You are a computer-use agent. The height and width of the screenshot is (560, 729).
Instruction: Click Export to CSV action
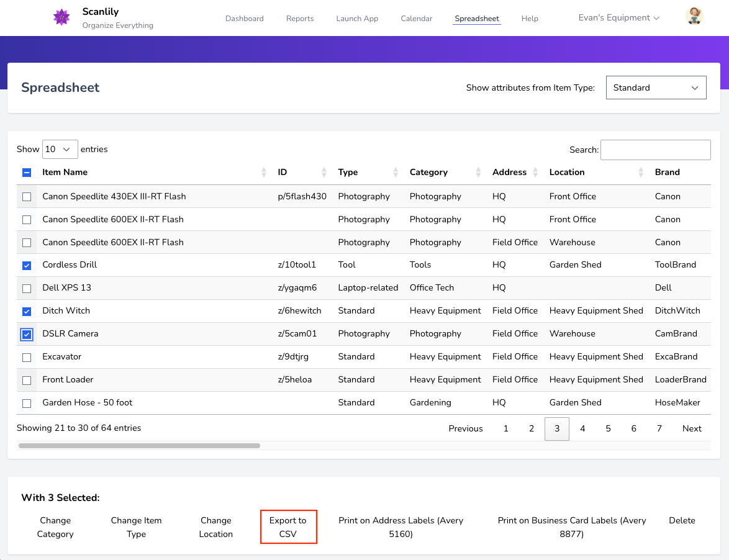tap(288, 527)
